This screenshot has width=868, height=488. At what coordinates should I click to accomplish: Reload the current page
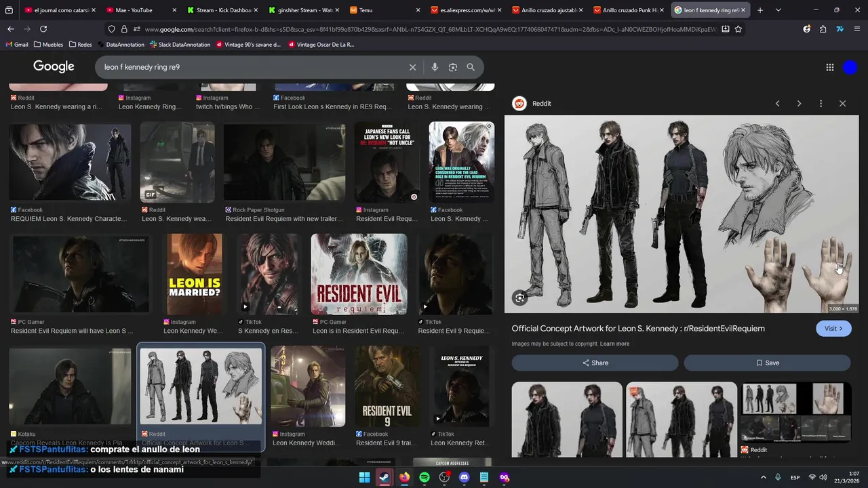(43, 29)
